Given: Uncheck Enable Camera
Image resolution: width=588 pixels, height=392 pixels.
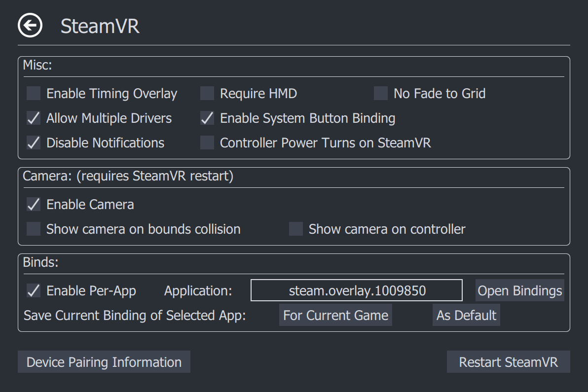Looking at the screenshot, I should [x=34, y=204].
